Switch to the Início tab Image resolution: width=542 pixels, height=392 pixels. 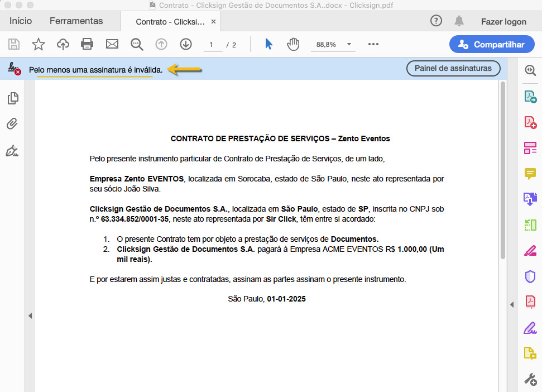click(x=21, y=21)
